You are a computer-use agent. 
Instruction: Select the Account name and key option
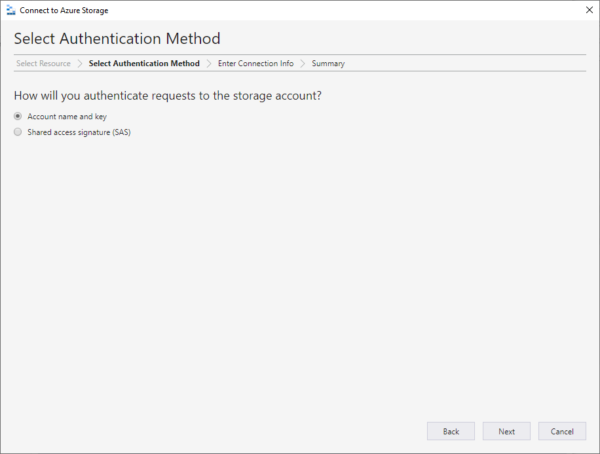(18, 116)
